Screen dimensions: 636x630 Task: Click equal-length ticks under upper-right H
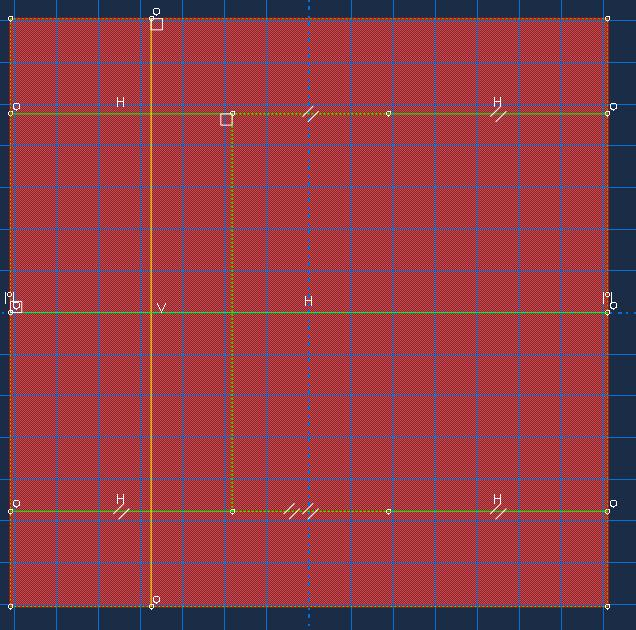[498, 115]
